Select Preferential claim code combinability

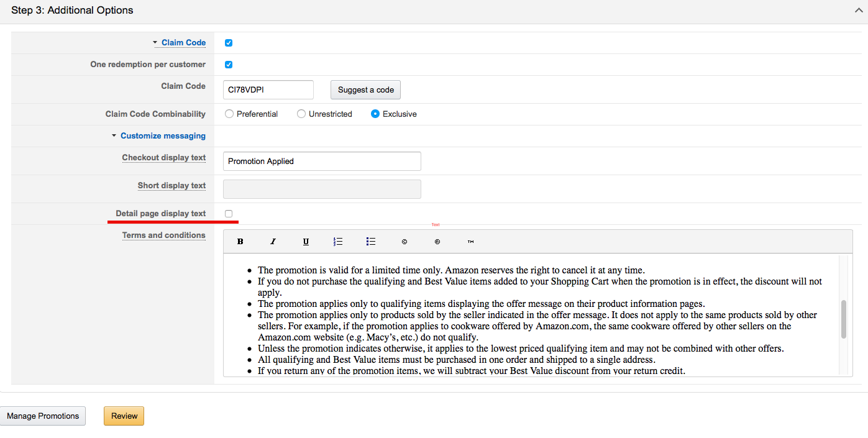click(230, 114)
